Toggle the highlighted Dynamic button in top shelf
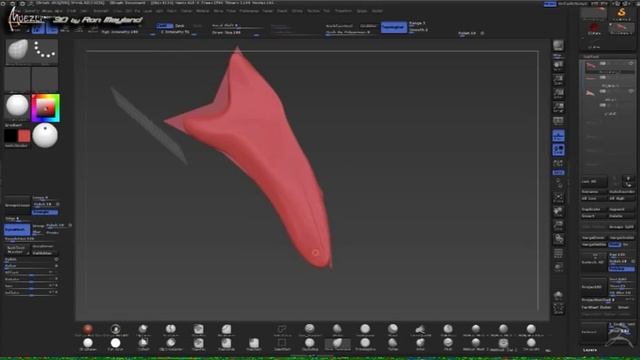Viewport: 640px width, 360px height. coord(393,27)
